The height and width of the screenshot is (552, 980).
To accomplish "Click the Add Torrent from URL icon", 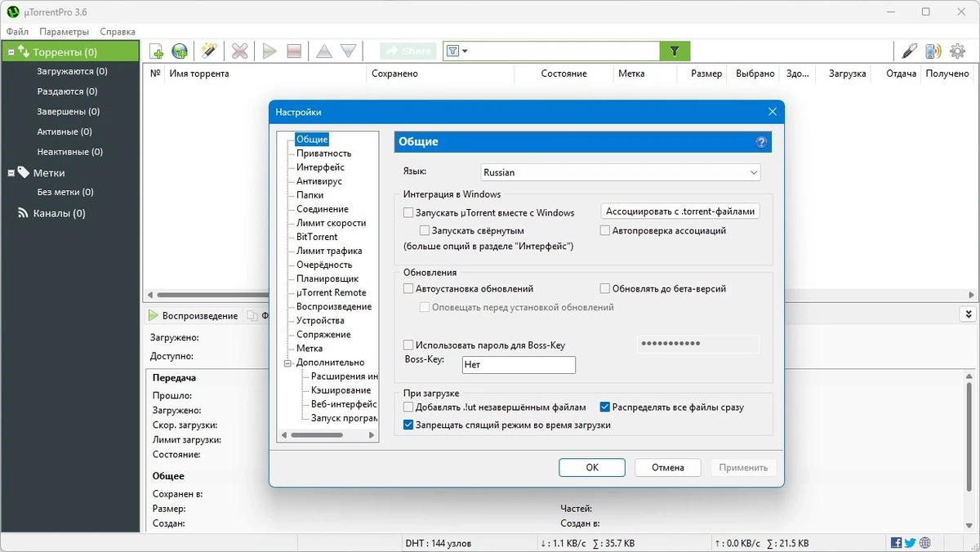I will coord(180,51).
